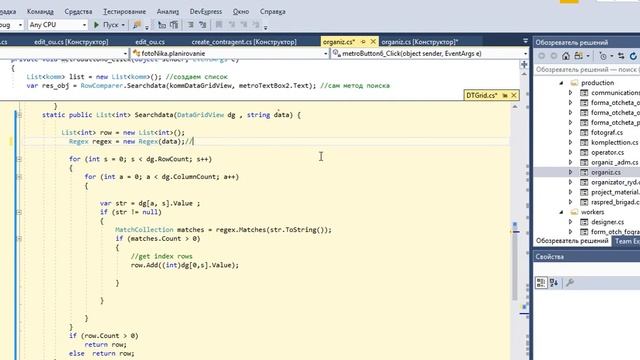Collapse the inner for-loop outlining box

pos(19,177)
